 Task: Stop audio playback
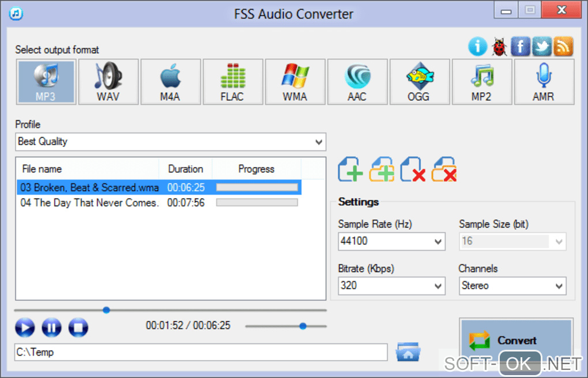78,327
